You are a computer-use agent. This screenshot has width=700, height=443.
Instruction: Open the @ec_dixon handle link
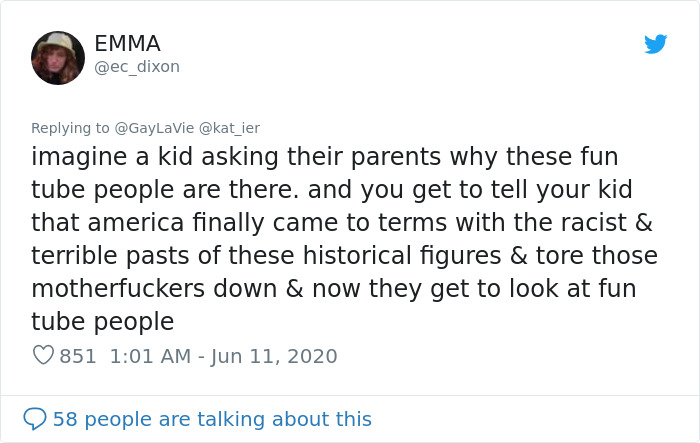pyautogui.click(x=137, y=67)
